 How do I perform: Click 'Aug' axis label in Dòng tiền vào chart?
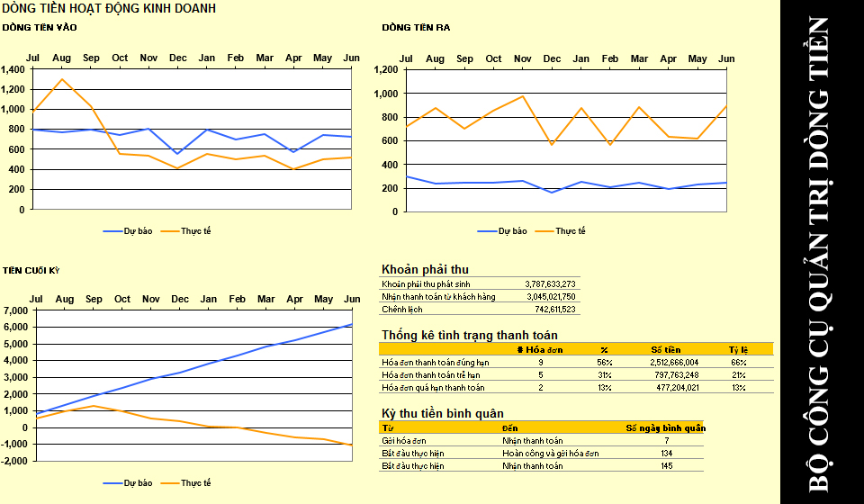click(62, 58)
